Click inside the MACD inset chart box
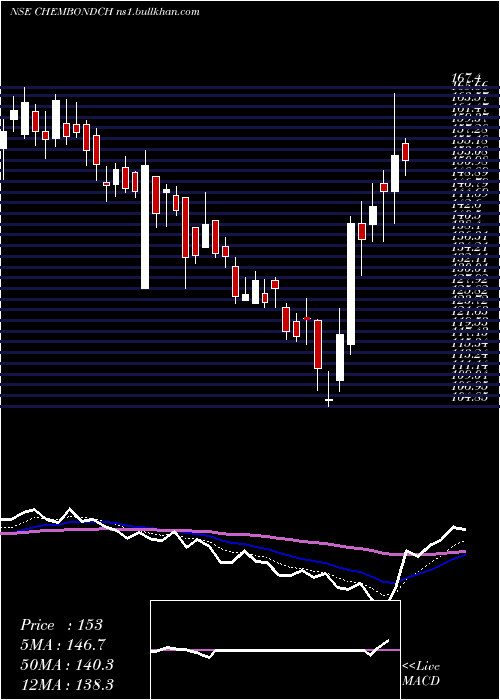 (x=275, y=650)
